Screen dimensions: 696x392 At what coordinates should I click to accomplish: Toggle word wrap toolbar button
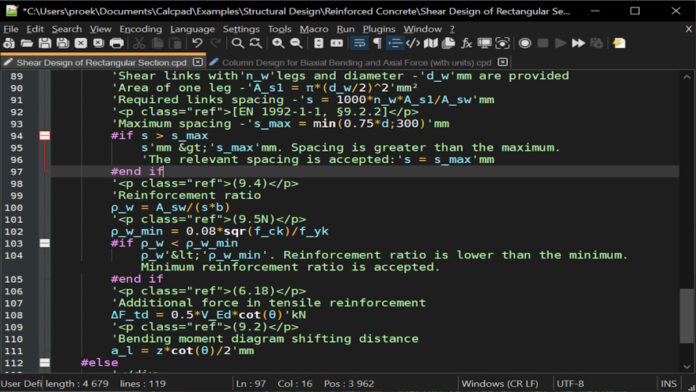pyautogui.click(x=359, y=43)
